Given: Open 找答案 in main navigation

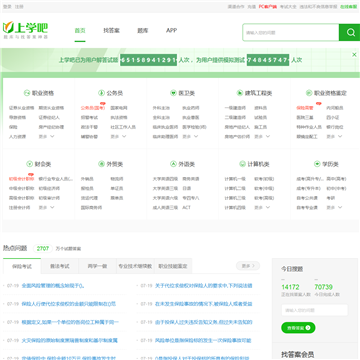Looking at the screenshot, I should click(x=111, y=30).
